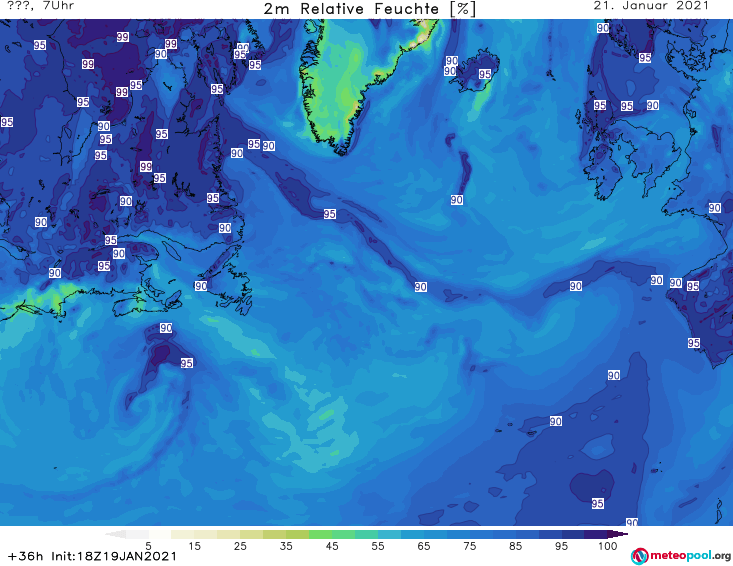
Task: Click the '???, 7Uhr' time label
Action: pos(41,6)
